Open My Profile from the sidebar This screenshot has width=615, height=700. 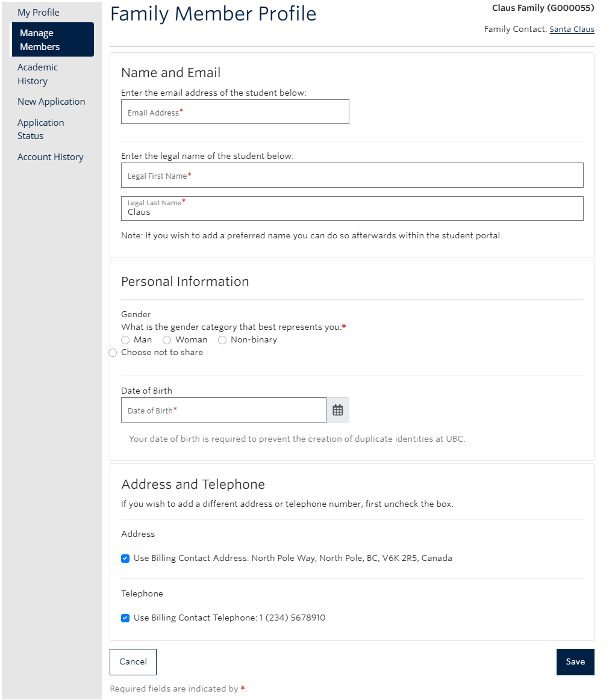pyautogui.click(x=38, y=12)
